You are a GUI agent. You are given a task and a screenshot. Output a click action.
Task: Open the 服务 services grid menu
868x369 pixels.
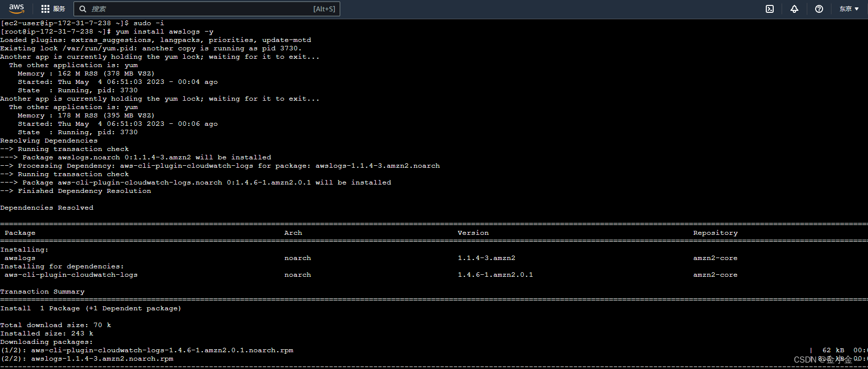[x=53, y=9]
